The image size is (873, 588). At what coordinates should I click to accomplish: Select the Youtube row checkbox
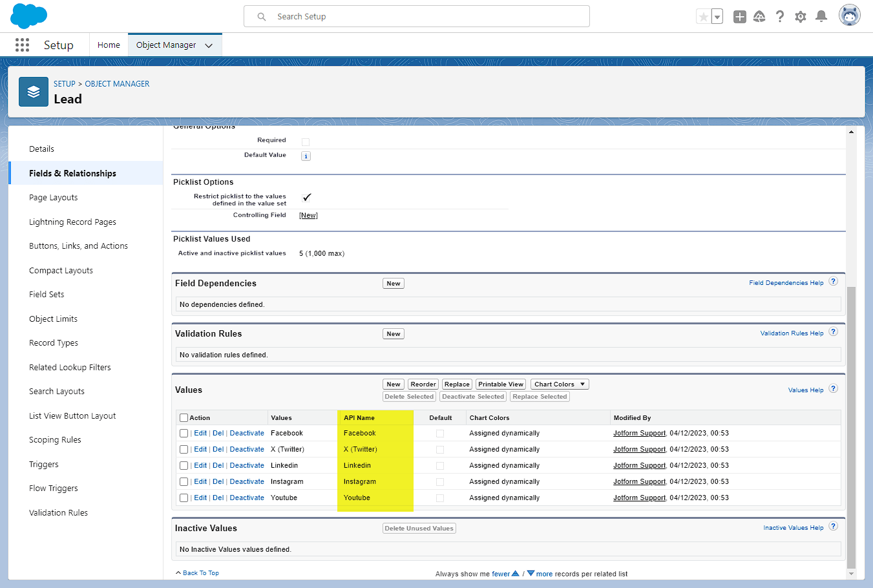[184, 498]
